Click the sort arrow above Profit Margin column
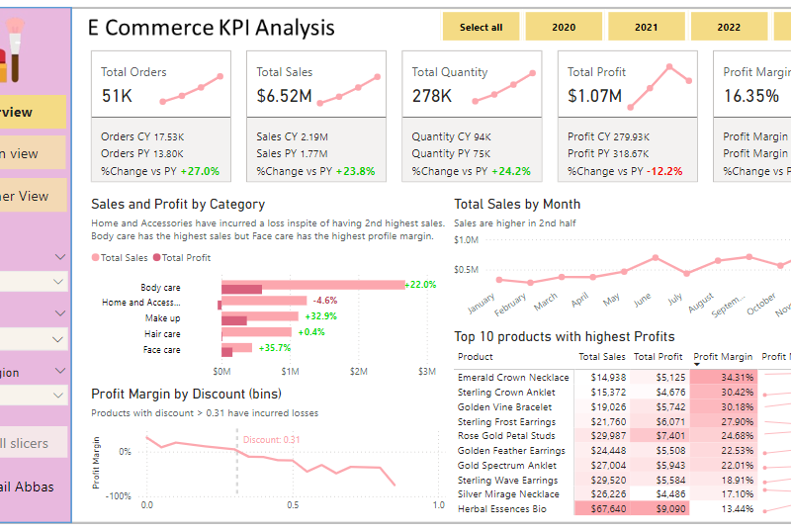The height and width of the screenshot is (532, 791). click(x=698, y=365)
